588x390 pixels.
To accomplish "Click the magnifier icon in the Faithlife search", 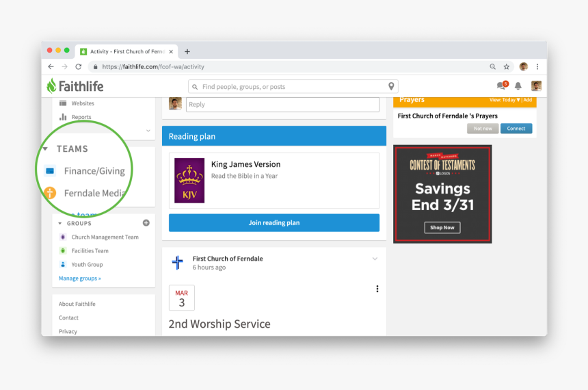I will 195,87.
